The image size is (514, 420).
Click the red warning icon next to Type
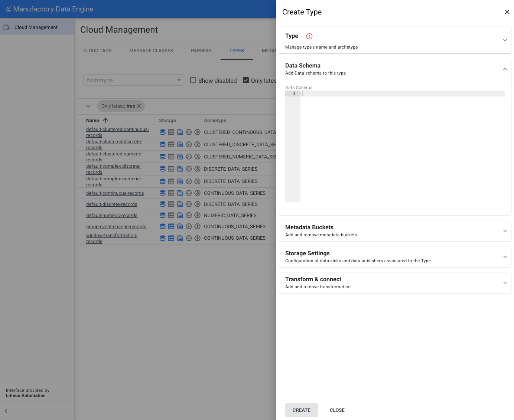tap(309, 36)
